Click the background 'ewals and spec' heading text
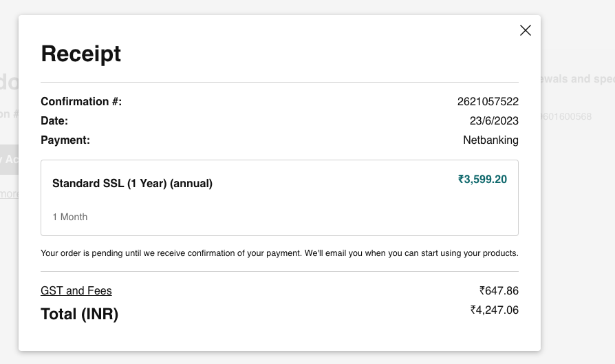The image size is (615, 364). (576, 78)
